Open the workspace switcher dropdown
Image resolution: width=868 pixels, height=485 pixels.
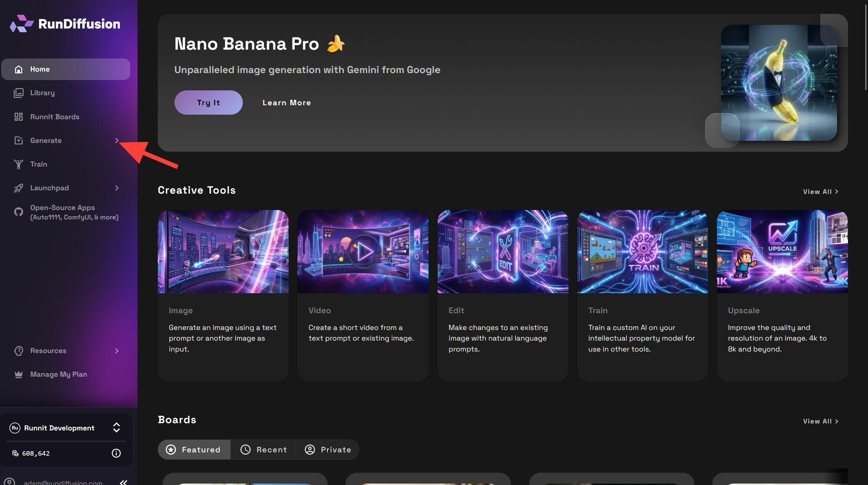click(x=116, y=428)
